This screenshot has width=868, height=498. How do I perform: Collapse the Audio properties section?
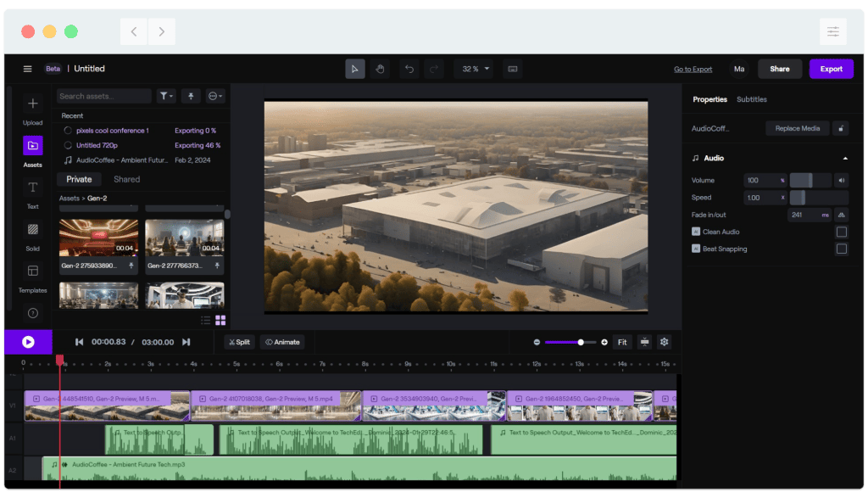tap(845, 158)
